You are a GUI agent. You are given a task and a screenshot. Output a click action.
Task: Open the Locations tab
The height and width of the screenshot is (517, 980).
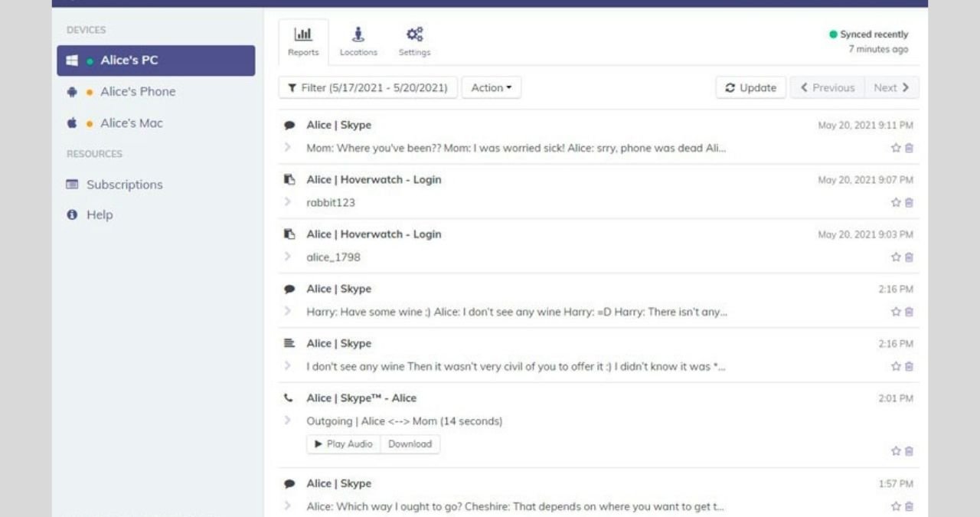pyautogui.click(x=358, y=42)
